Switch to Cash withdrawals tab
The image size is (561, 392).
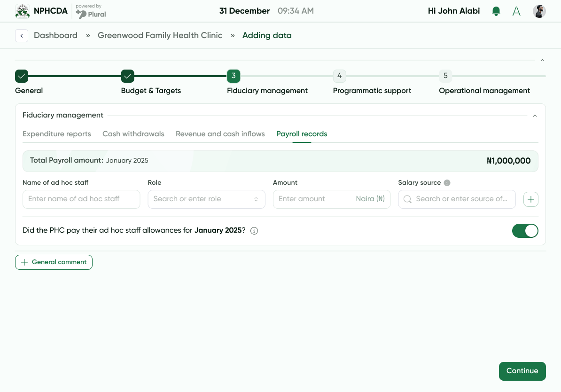133,134
